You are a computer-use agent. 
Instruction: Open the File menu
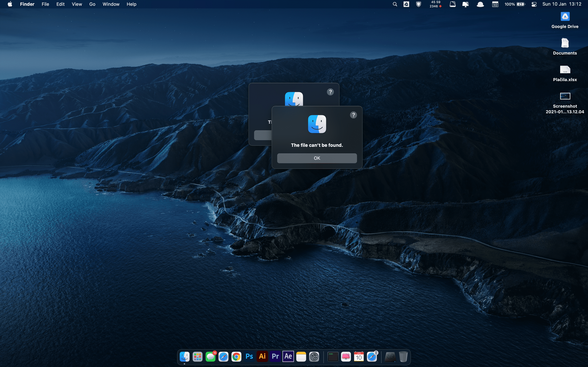45,4
